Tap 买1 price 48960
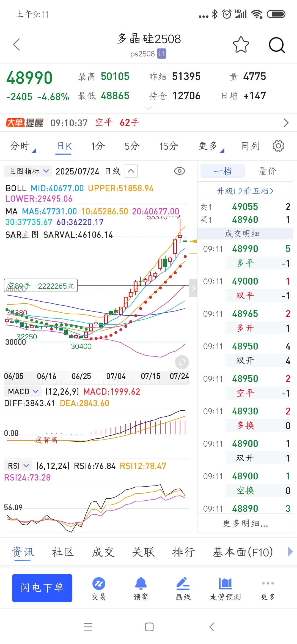Screen dimensions: 297x644 pos(245,220)
